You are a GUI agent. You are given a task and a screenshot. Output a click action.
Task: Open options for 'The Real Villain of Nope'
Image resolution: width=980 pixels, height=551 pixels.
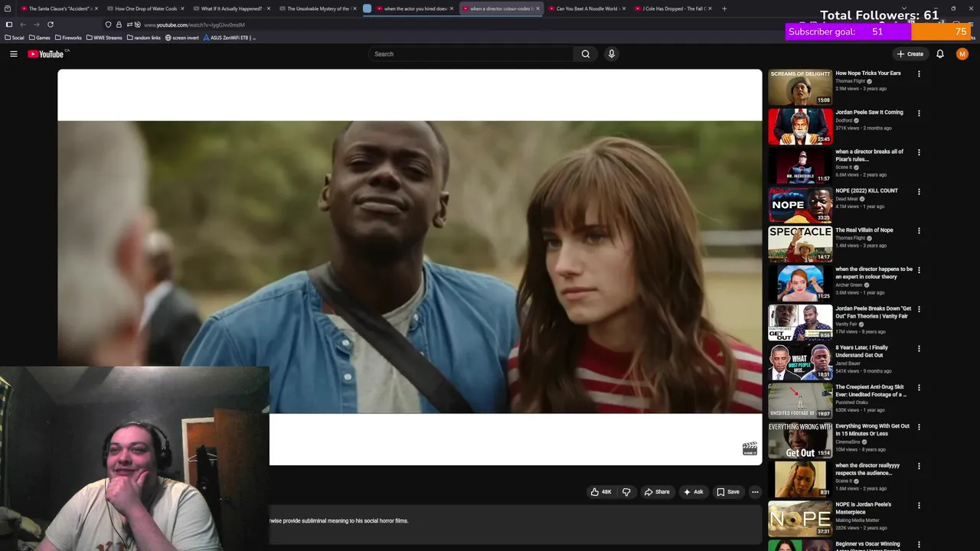tap(919, 231)
